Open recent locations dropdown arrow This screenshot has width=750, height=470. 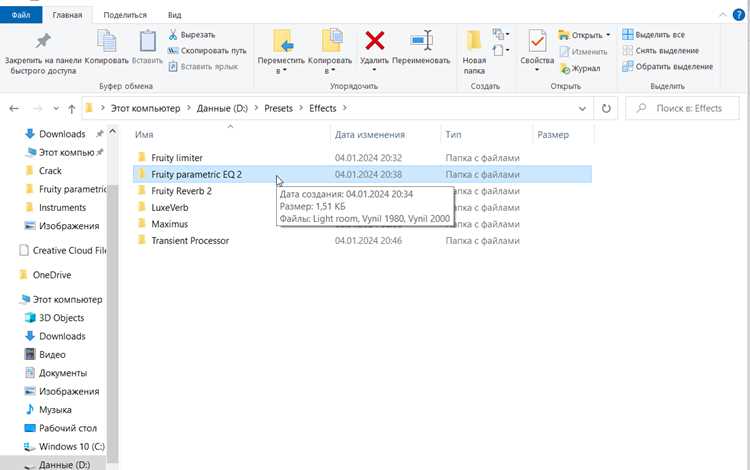point(56,109)
